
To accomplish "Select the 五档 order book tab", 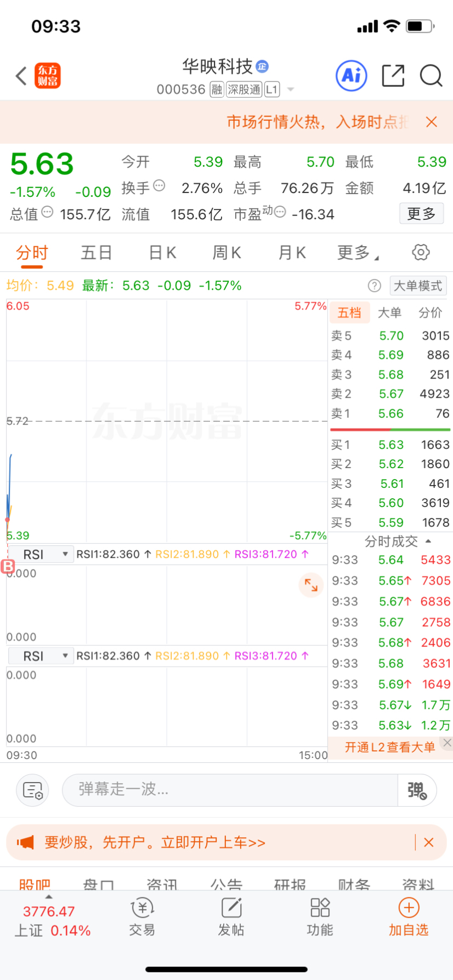I will click(350, 312).
